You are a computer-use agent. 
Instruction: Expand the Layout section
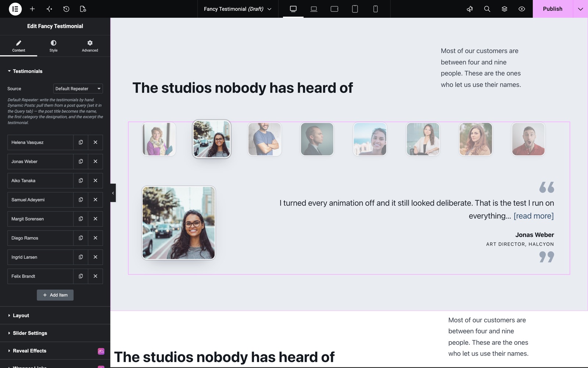[55, 315]
